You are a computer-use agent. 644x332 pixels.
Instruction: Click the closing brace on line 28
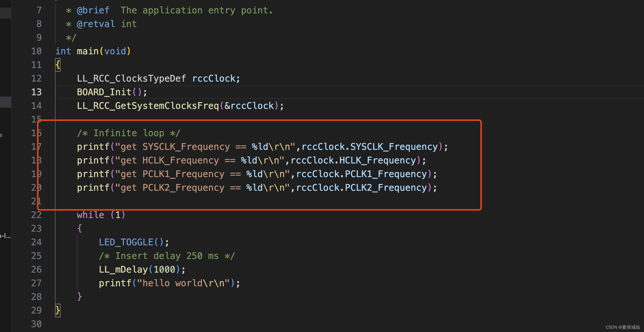pos(79,297)
